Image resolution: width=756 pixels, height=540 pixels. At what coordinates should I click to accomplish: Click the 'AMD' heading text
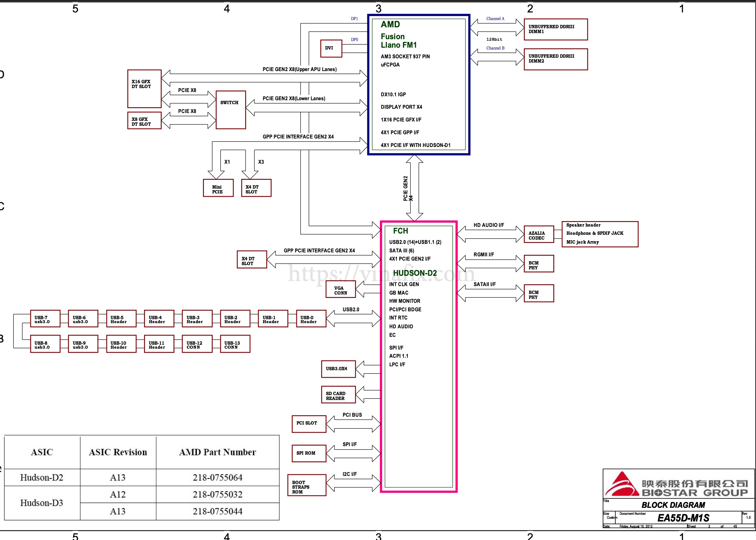pos(390,24)
